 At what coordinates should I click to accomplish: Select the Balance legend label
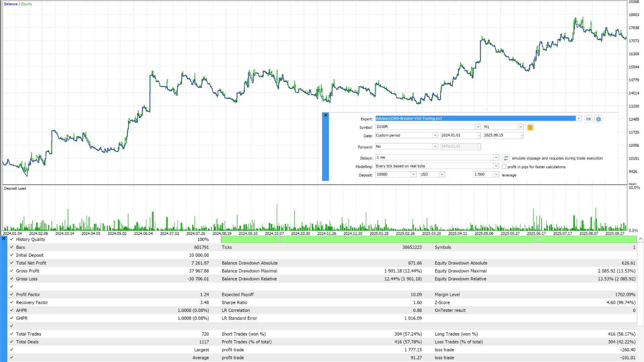coord(10,4)
